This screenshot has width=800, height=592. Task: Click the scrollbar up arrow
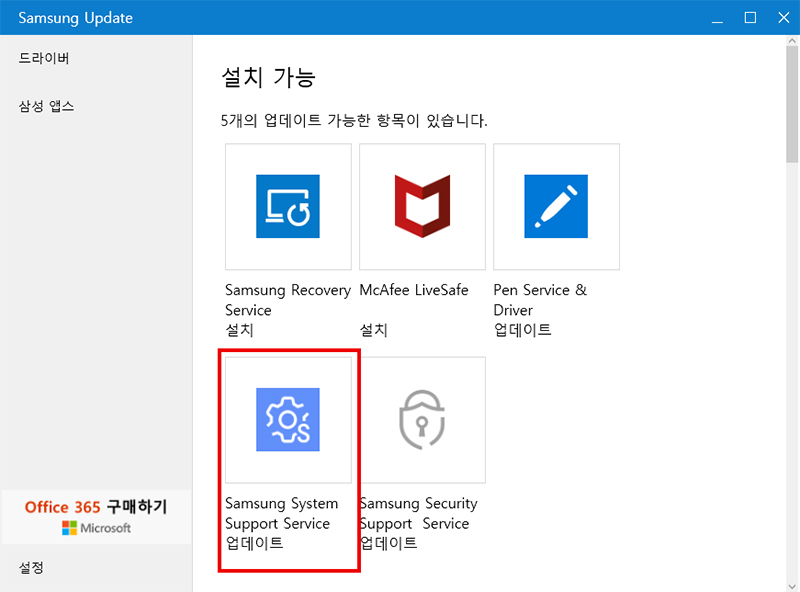coord(792,40)
